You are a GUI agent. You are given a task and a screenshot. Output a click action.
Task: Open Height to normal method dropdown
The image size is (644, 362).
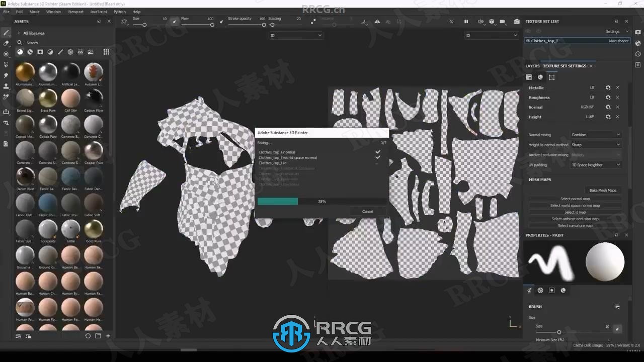tap(596, 145)
